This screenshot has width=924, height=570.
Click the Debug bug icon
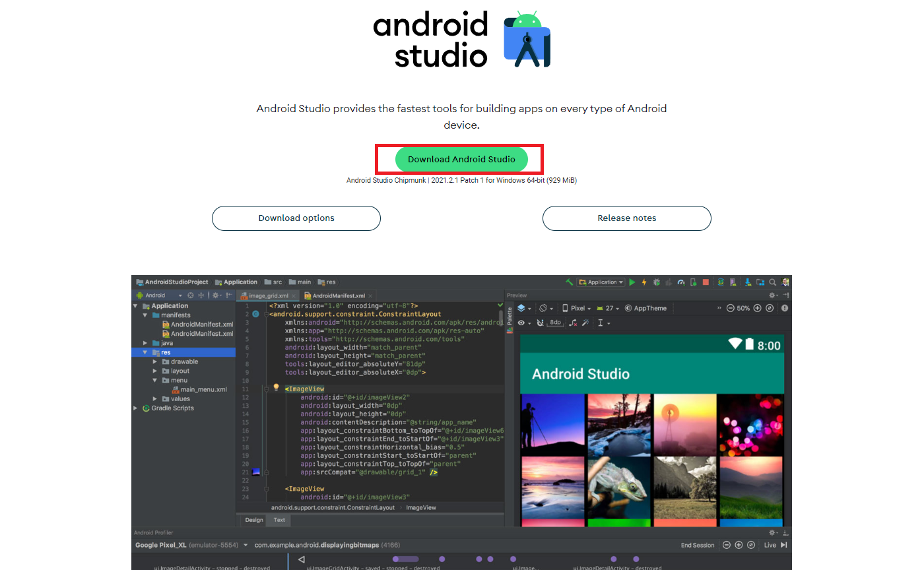click(x=656, y=282)
